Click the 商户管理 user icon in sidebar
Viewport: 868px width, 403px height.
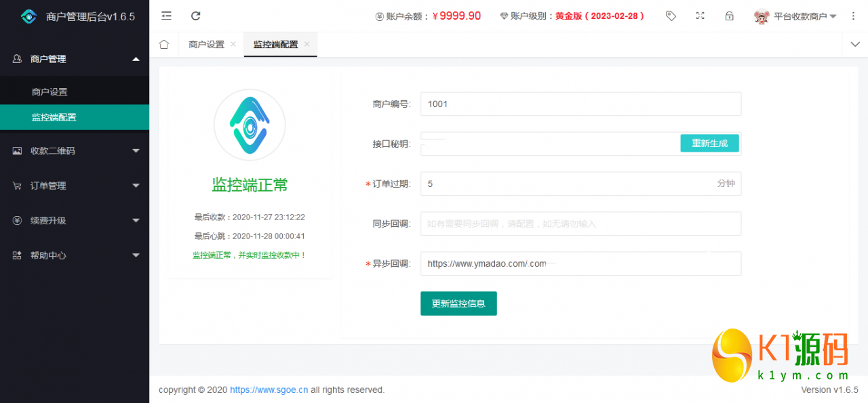tap(17, 59)
